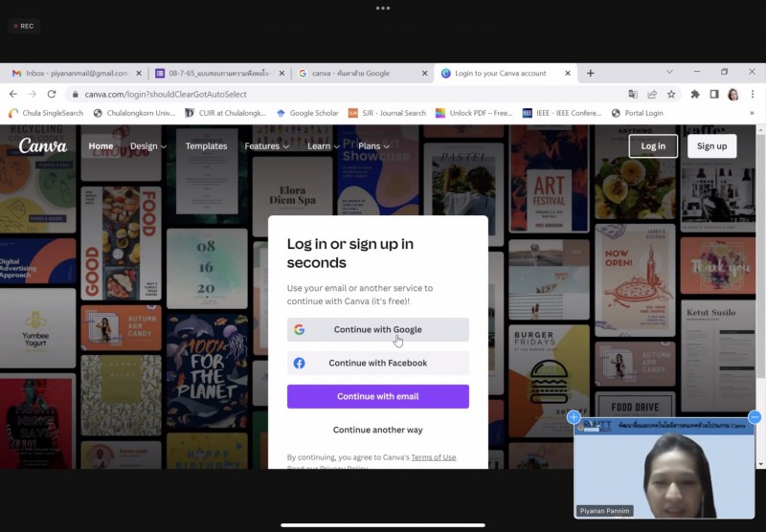Open a new browser tab
The width and height of the screenshot is (766, 532).
(x=590, y=74)
